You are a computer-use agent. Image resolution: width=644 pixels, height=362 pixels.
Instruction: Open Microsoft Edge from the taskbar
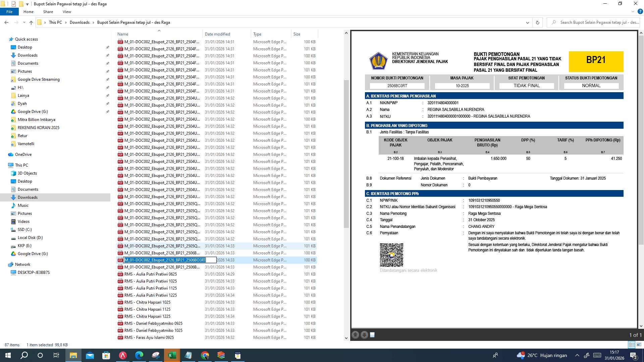click(x=139, y=355)
